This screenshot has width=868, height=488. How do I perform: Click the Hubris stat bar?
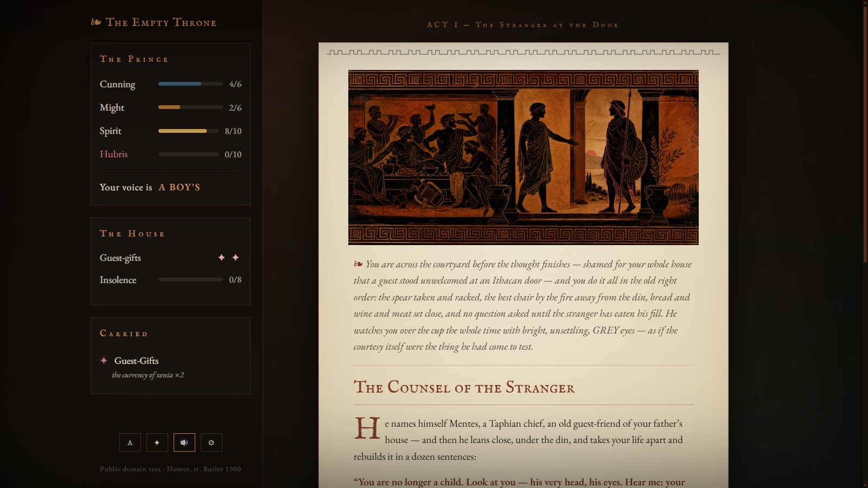click(188, 154)
